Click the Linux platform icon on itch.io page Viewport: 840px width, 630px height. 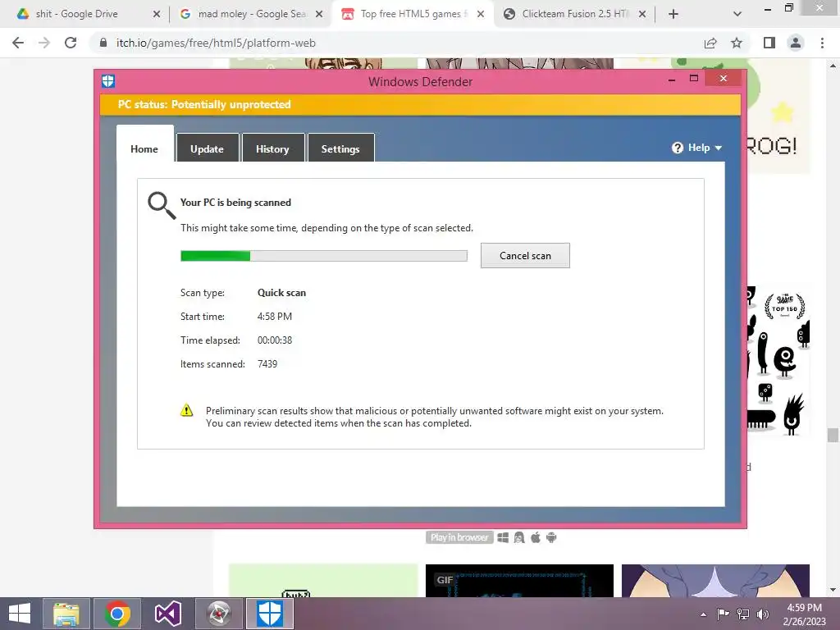519,537
